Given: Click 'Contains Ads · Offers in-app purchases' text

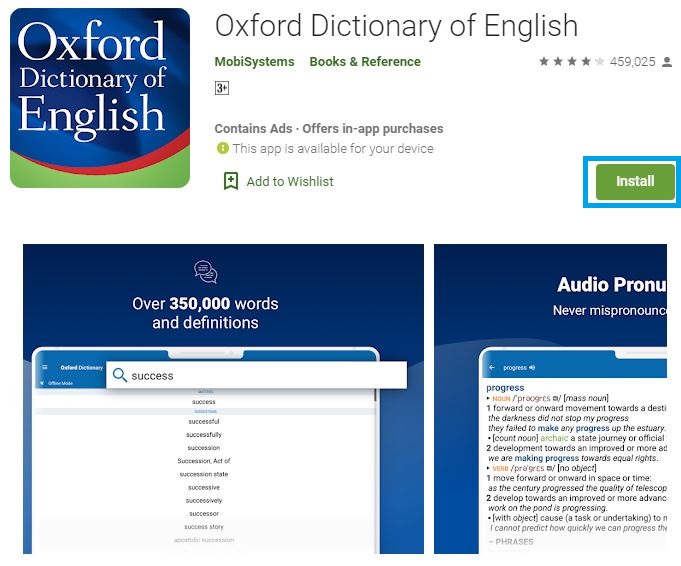Looking at the screenshot, I should 329,129.
